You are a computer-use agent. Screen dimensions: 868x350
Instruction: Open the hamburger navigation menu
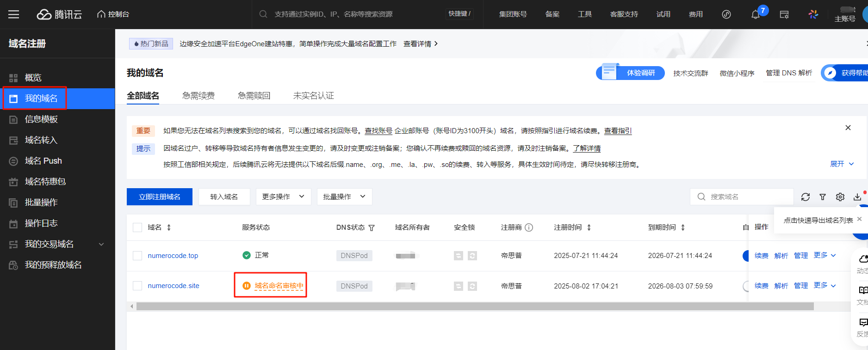pyautogui.click(x=14, y=14)
